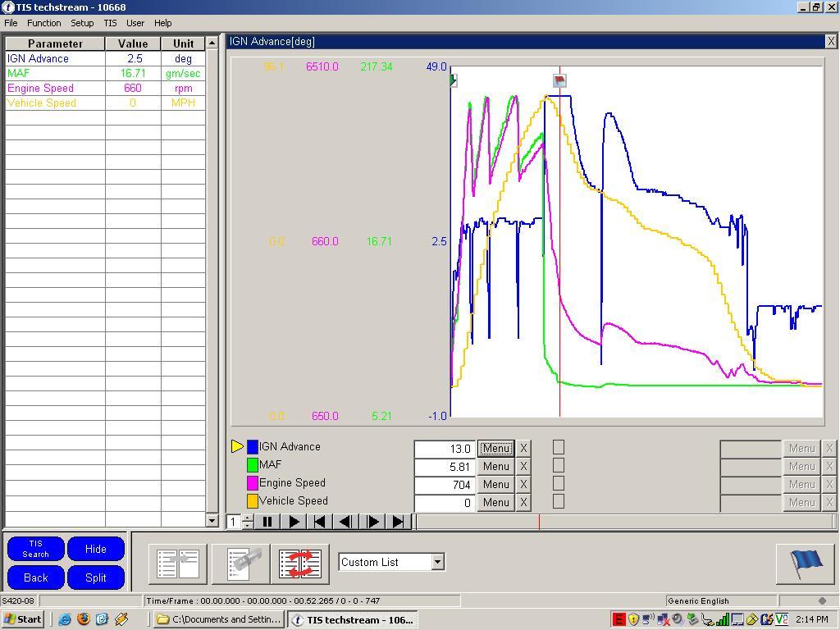Tick the checkbox in MAF row
Viewport: 840px width, 630px height.
tap(559, 465)
